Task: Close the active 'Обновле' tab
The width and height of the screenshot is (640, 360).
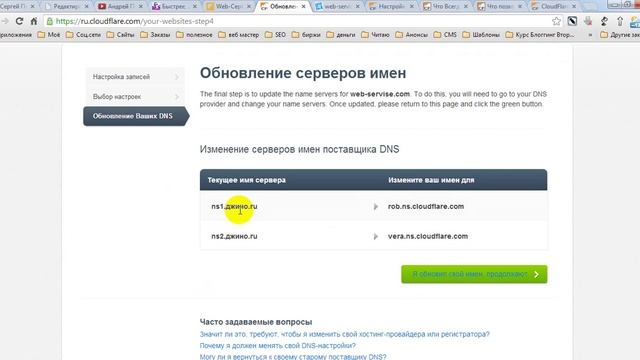Action: click(303, 6)
